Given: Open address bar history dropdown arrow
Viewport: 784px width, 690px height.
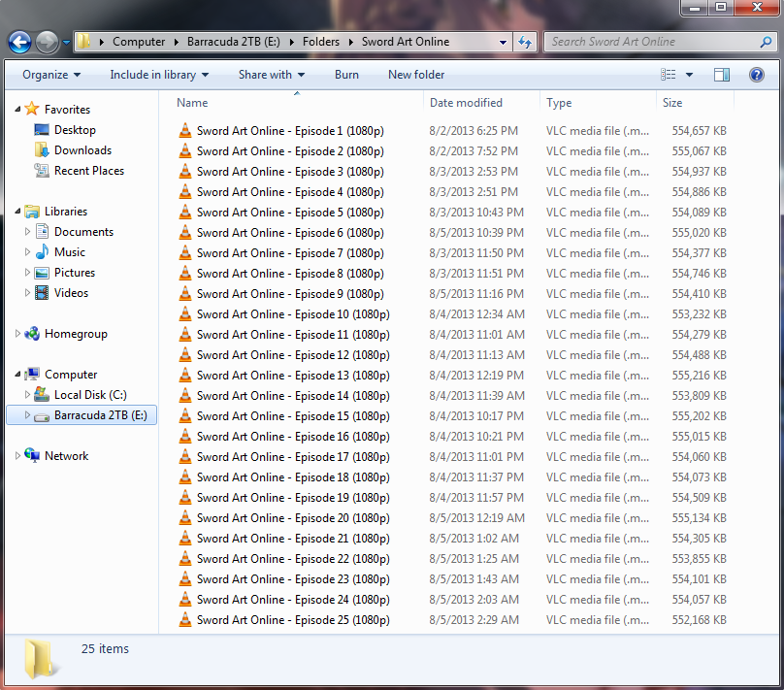Looking at the screenshot, I should click(x=503, y=43).
